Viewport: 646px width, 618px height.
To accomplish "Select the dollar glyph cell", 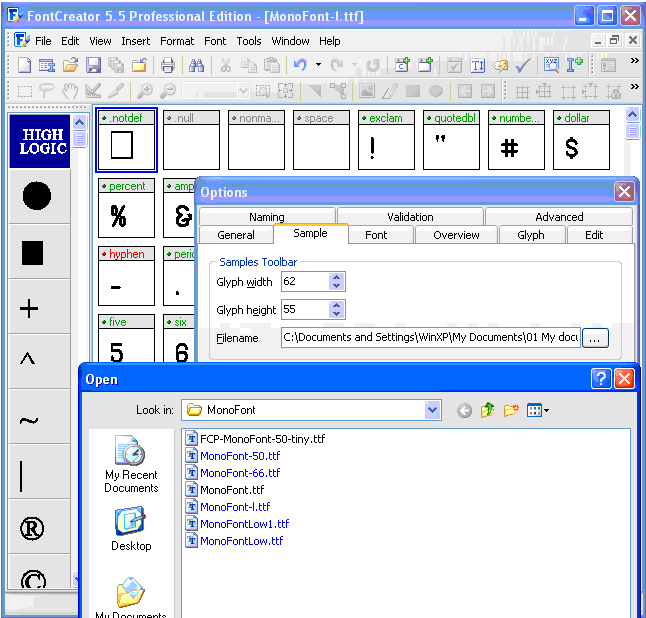I will (x=581, y=140).
